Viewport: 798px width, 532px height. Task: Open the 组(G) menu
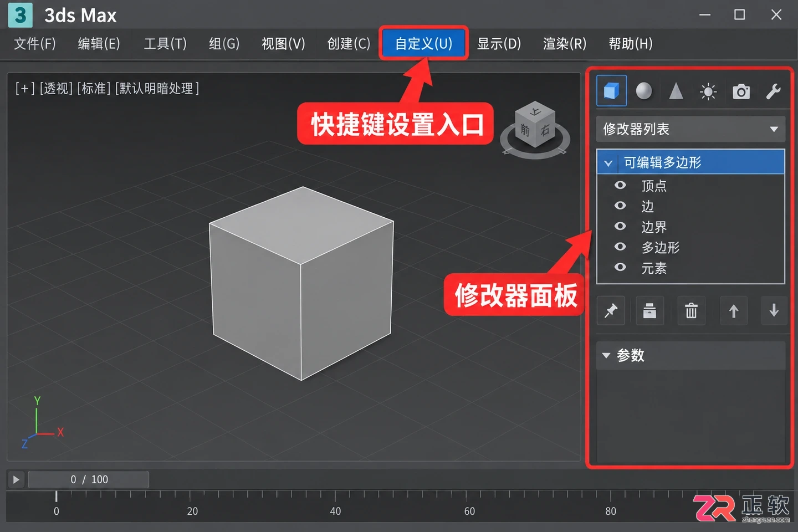pos(224,44)
